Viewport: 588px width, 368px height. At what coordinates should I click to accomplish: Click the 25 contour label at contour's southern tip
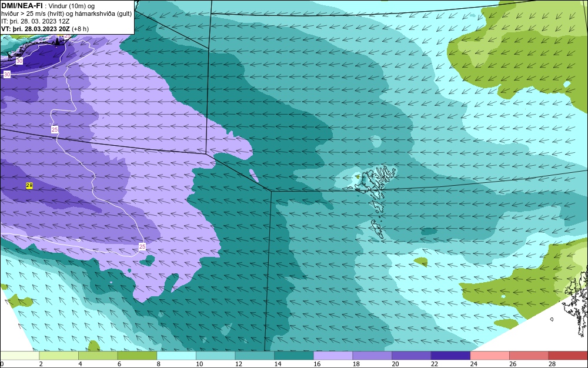[142, 246]
